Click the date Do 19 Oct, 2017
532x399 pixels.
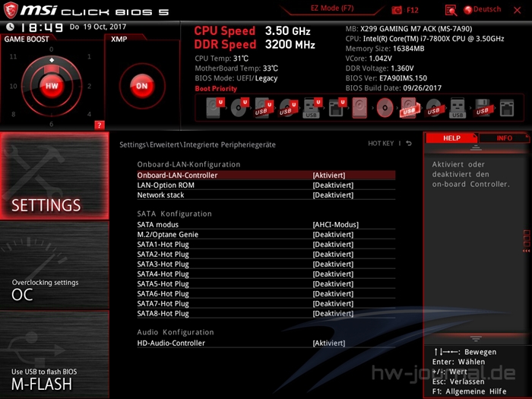point(98,27)
